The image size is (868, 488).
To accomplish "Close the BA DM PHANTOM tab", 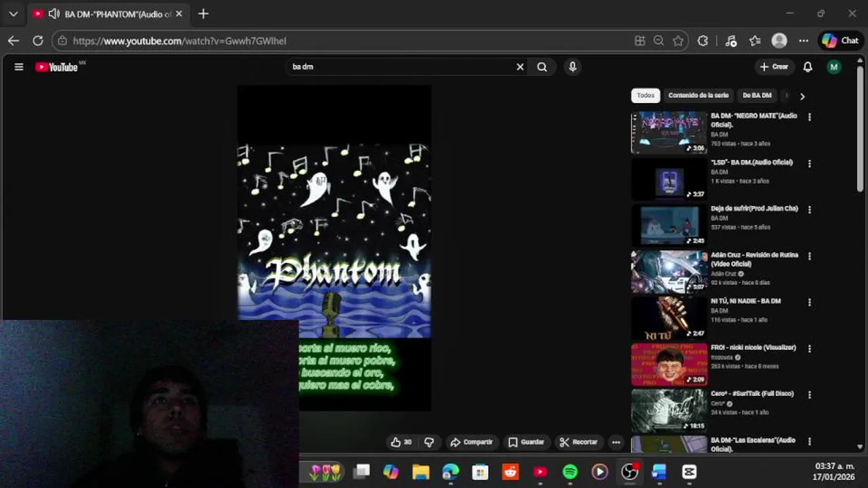I will click(179, 14).
